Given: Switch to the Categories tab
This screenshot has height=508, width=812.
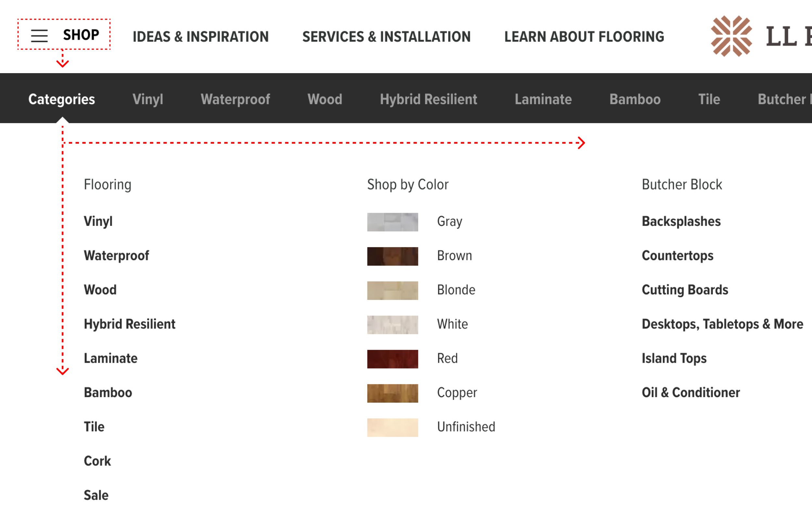Looking at the screenshot, I should (62, 99).
